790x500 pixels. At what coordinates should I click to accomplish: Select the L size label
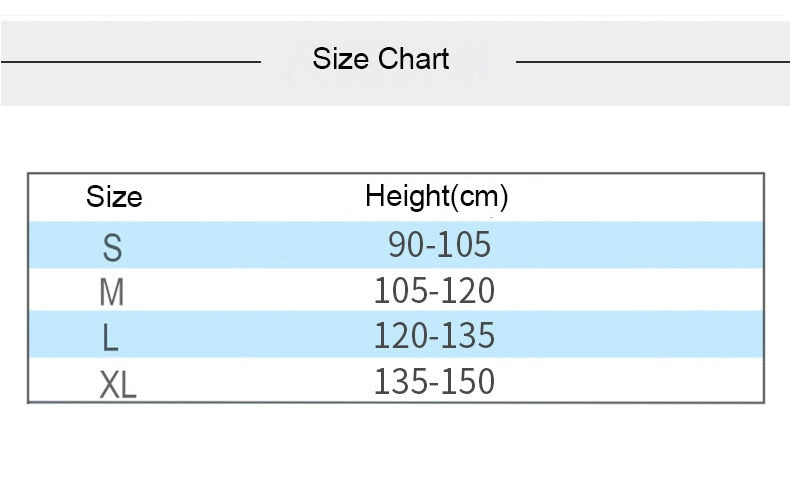(110, 338)
